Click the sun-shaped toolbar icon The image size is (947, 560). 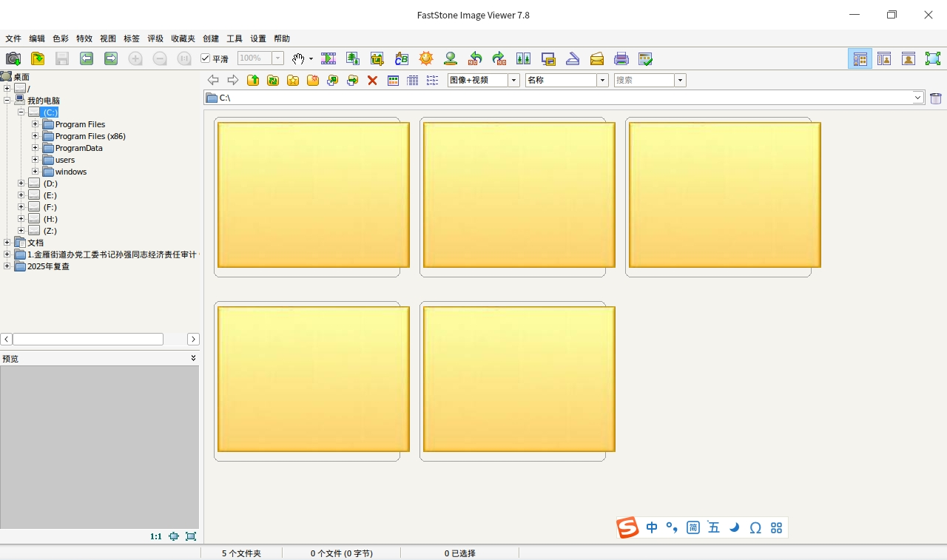426,58
